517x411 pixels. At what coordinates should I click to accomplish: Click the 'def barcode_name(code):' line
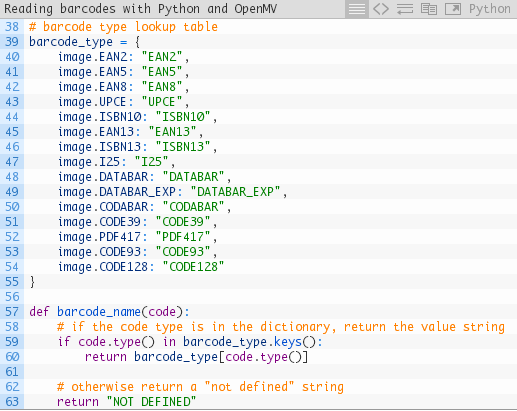(x=109, y=312)
